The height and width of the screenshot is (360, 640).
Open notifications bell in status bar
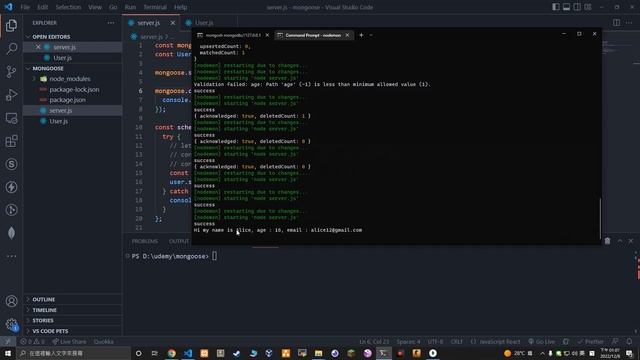point(629,342)
